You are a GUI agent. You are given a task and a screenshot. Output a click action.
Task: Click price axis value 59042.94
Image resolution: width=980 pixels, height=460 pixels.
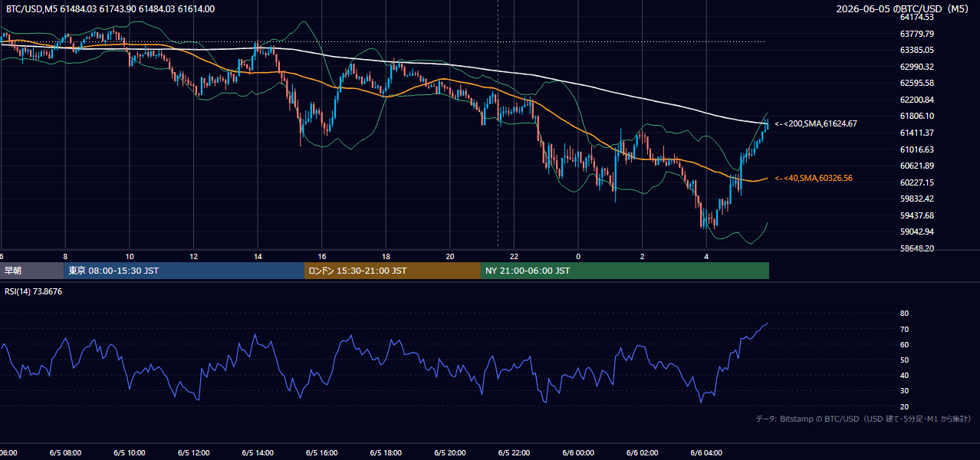(917, 232)
